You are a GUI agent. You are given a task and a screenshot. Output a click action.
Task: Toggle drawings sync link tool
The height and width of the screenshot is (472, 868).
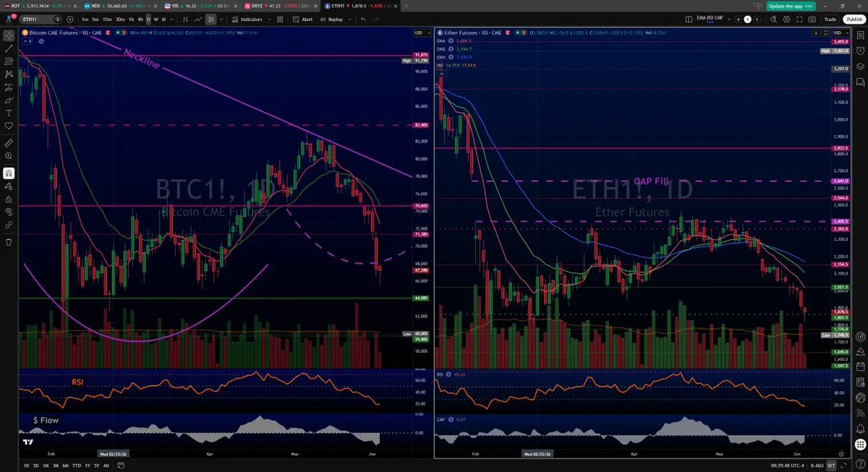[9, 225]
